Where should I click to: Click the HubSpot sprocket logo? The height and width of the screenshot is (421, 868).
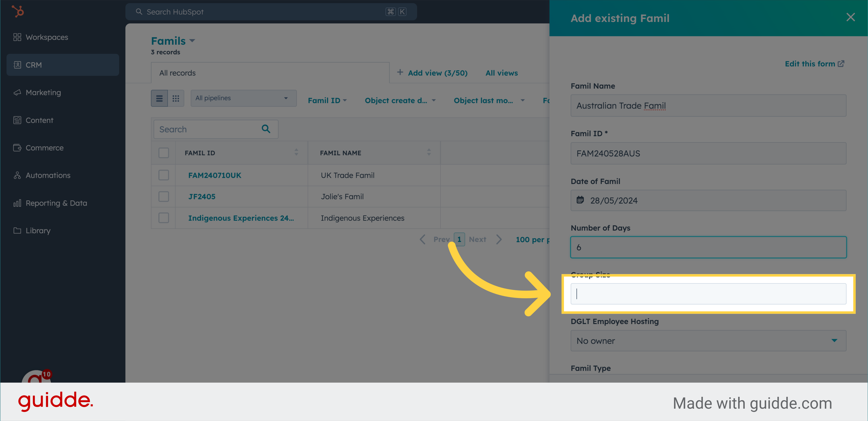pos(18,11)
